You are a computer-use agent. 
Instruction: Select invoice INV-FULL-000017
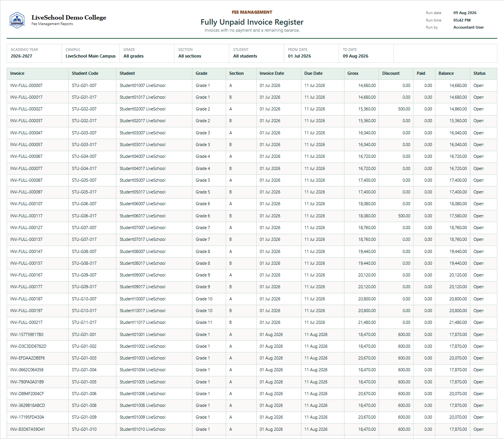point(26,97)
